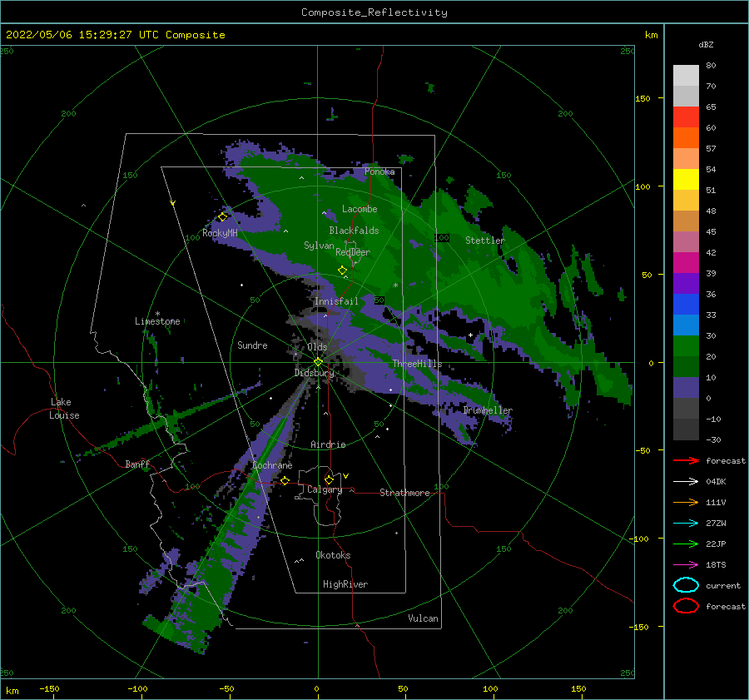This screenshot has width=749, height=700.
Task: Click the current legend text
Action: 722,586
